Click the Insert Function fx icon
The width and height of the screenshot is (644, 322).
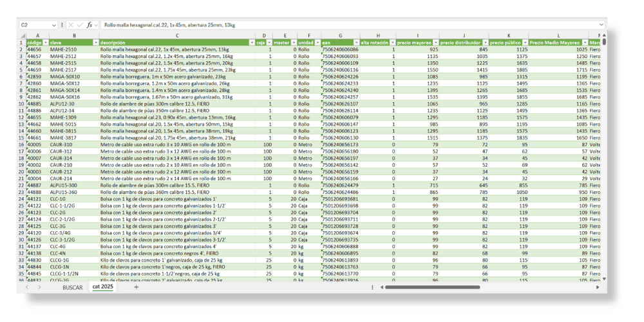(x=90, y=24)
